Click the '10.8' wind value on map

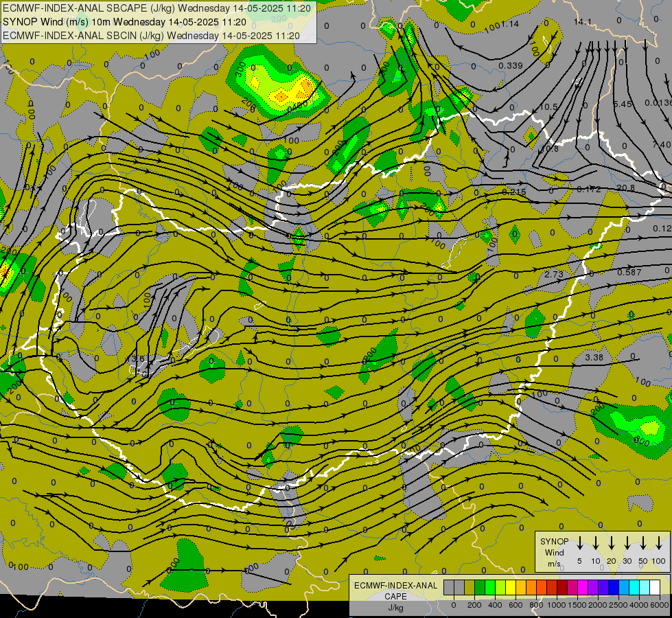tap(549, 149)
